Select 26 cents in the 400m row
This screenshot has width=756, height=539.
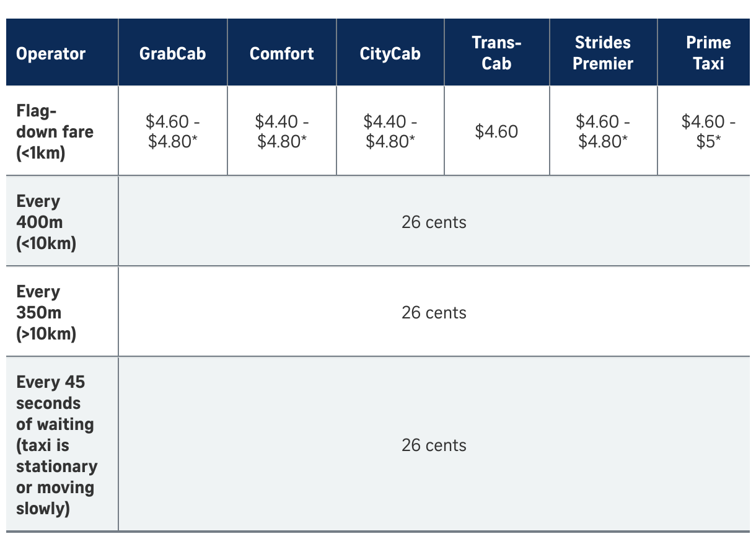click(x=434, y=222)
